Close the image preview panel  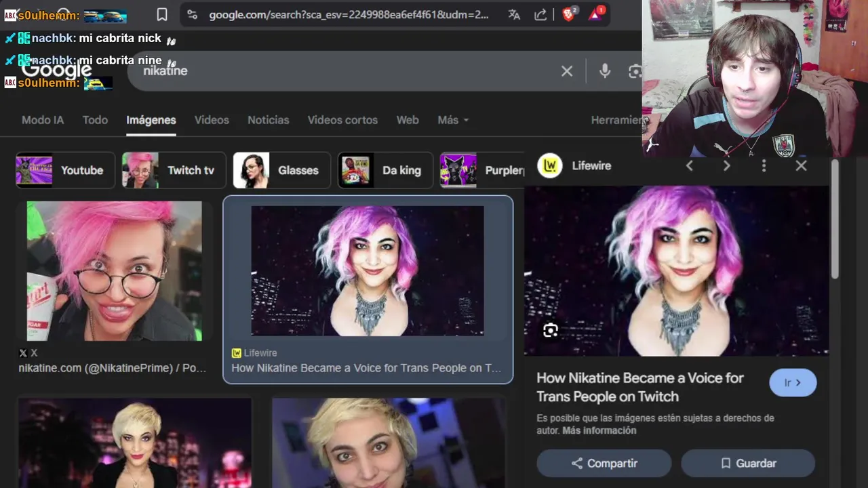(x=801, y=165)
